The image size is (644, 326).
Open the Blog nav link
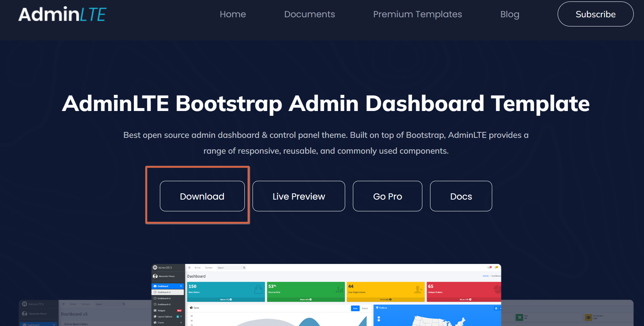pos(510,14)
